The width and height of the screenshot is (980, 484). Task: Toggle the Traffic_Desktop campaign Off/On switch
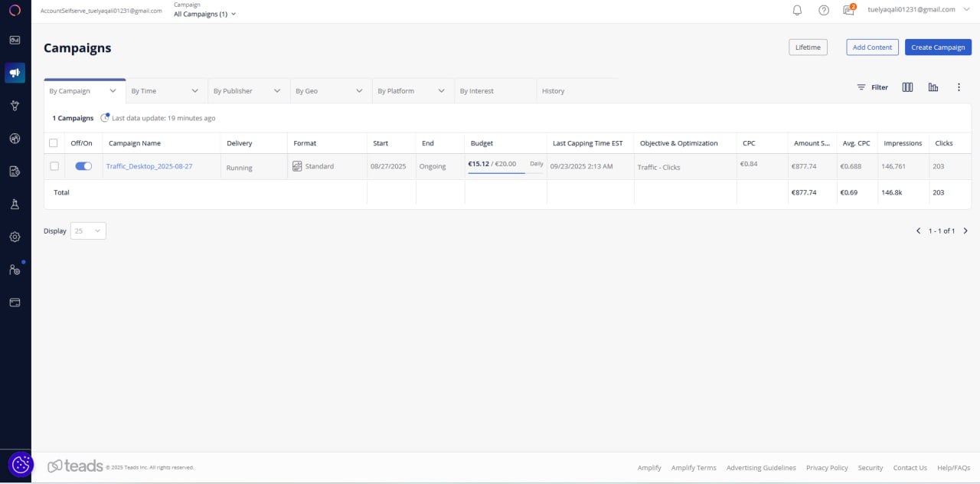83,165
